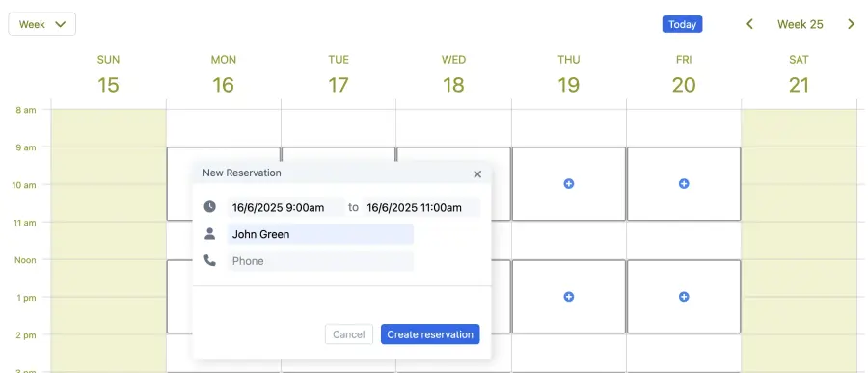Click the name field containing John Green

point(320,234)
